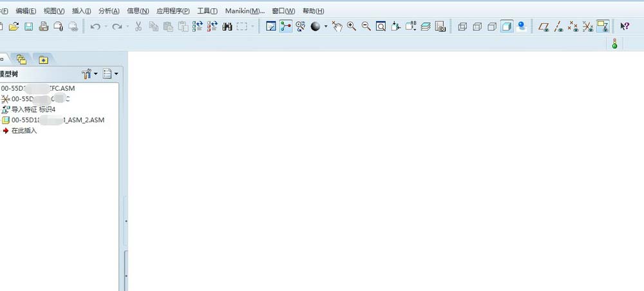Open the selection box dropdown arrow

coord(252,26)
